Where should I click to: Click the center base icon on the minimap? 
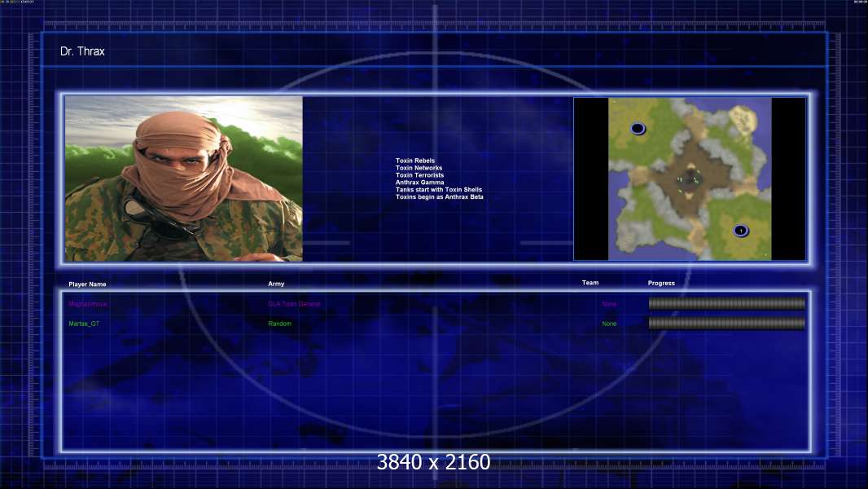[x=690, y=178]
